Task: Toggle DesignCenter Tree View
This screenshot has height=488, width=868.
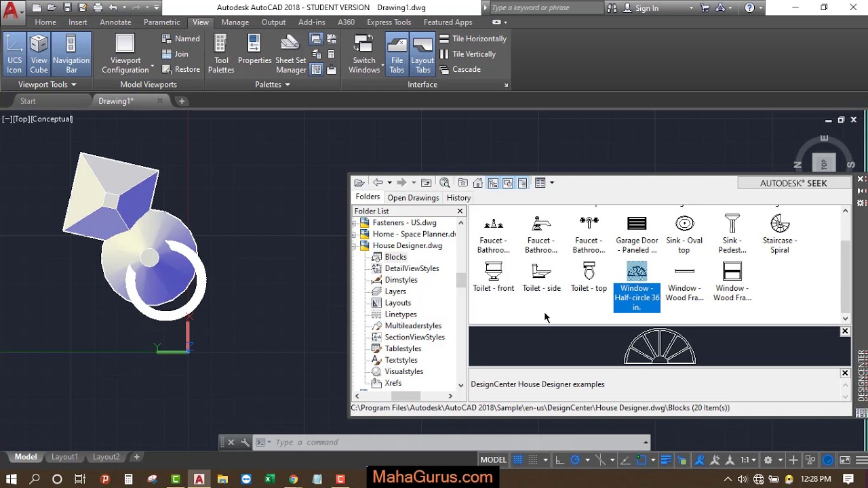Action: click(493, 183)
